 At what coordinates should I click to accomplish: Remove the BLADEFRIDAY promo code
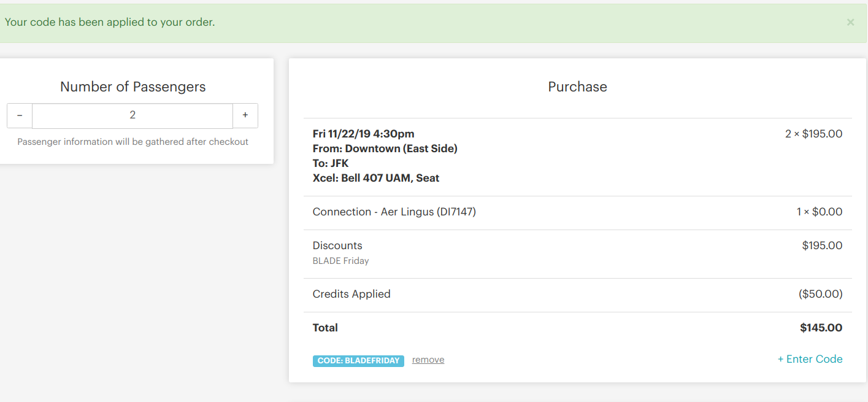point(428,360)
